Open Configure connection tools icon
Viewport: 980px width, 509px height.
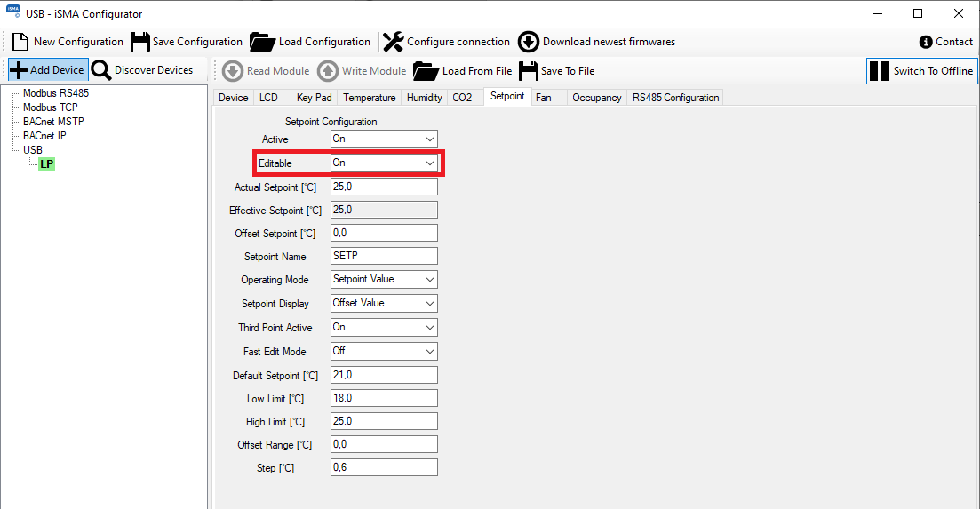[393, 42]
